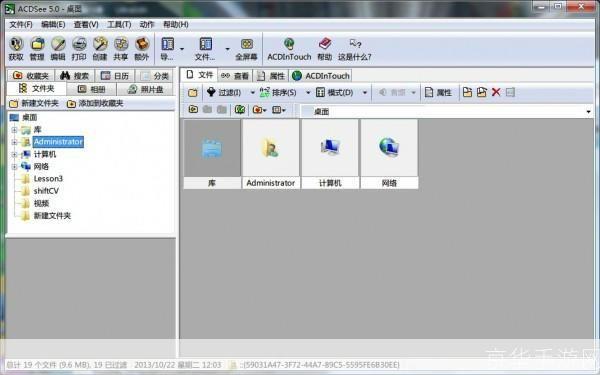This screenshot has width=600, height=375.
Task: Switch to the 日历 calendar tab
Action: pos(115,76)
